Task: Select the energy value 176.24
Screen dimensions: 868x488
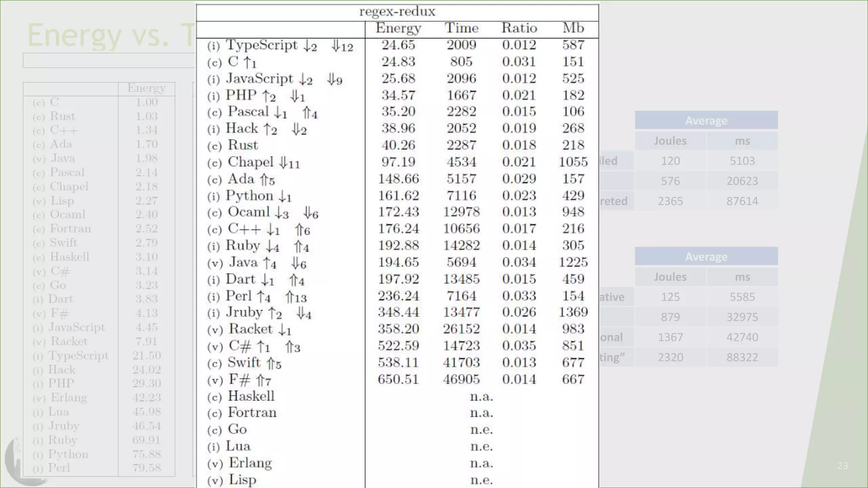Action: (398, 229)
